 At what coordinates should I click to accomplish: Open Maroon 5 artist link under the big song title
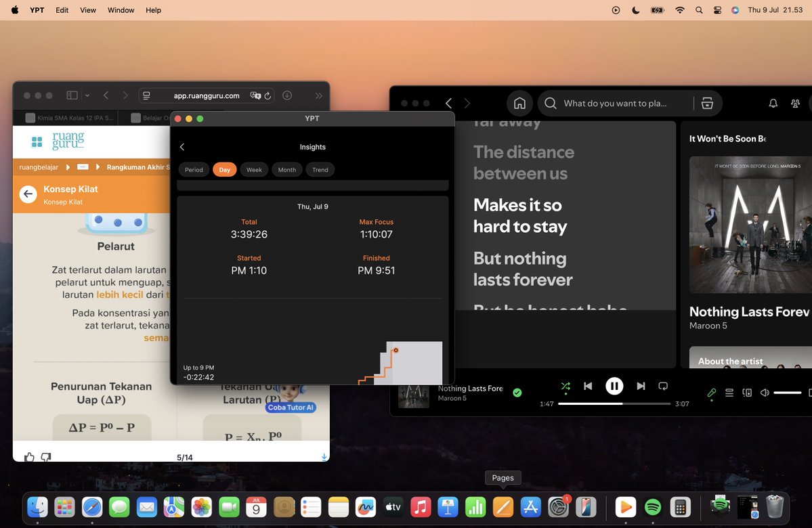click(x=708, y=326)
